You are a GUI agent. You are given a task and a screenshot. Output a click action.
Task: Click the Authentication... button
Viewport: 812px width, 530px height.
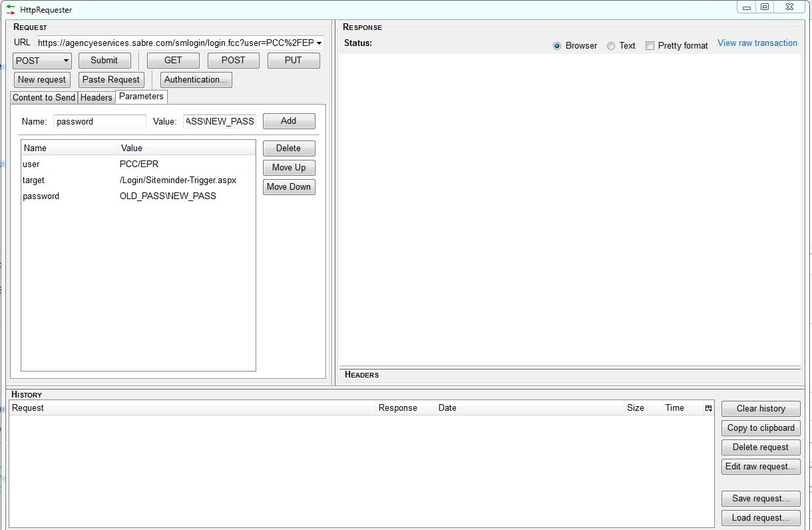pyautogui.click(x=196, y=80)
